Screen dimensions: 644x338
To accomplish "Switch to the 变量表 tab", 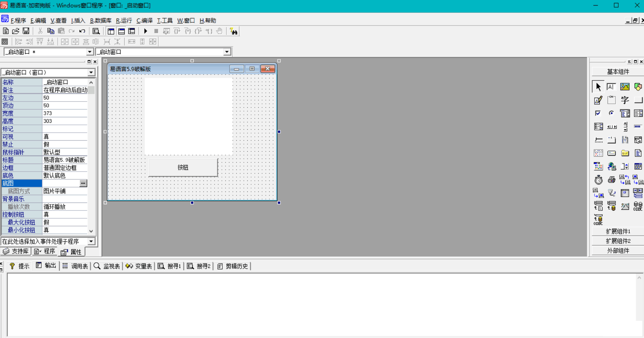I will [x=139, y=266].
